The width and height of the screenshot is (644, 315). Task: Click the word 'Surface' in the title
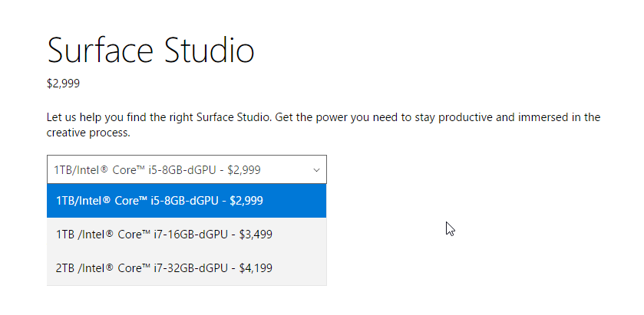(101, 50)
